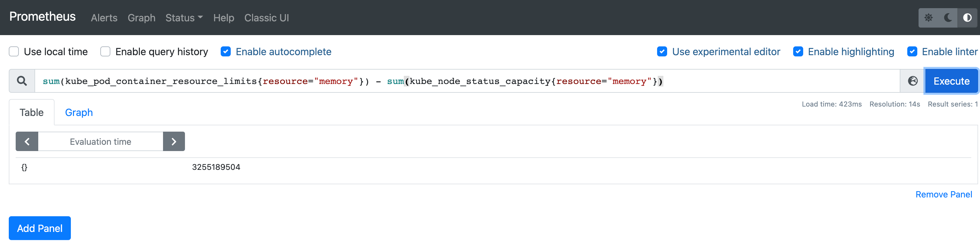Switch to the Classic UI

tap(267, 18)
